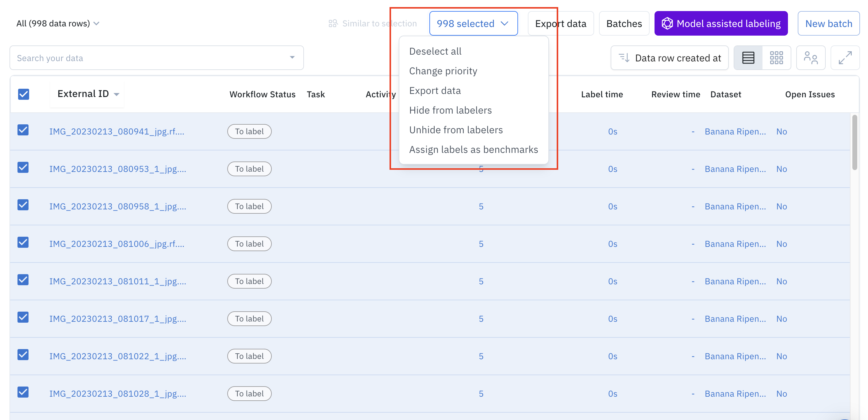Viewport: 868px width, 420px height.
Task: Switch to list view icon
Action: click(748, 58)
